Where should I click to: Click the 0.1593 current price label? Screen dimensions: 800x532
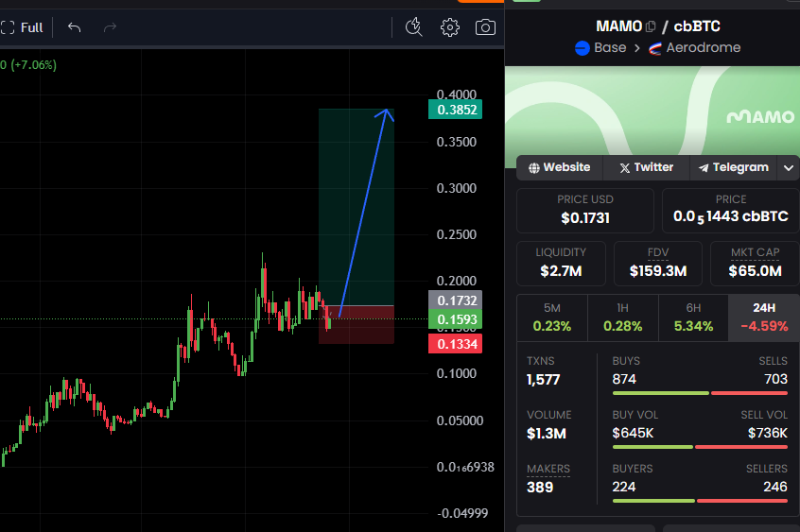[456, 319]
